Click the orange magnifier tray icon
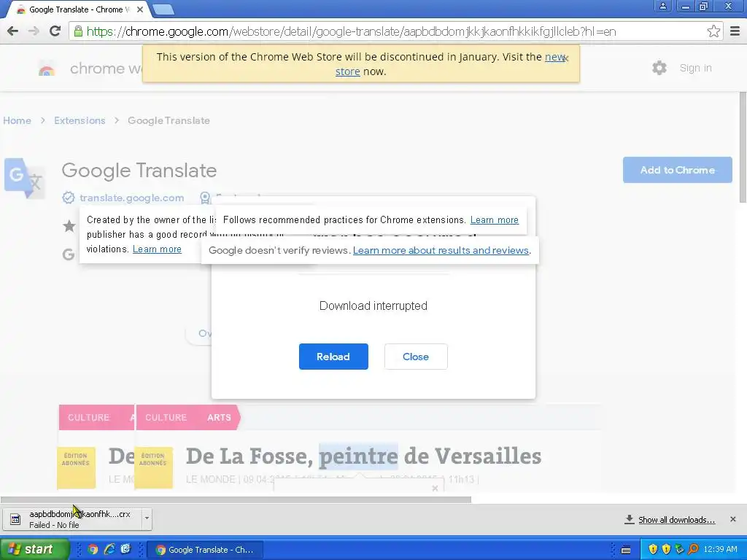Viewport: 747px width, 560px height. coord(693,550)
